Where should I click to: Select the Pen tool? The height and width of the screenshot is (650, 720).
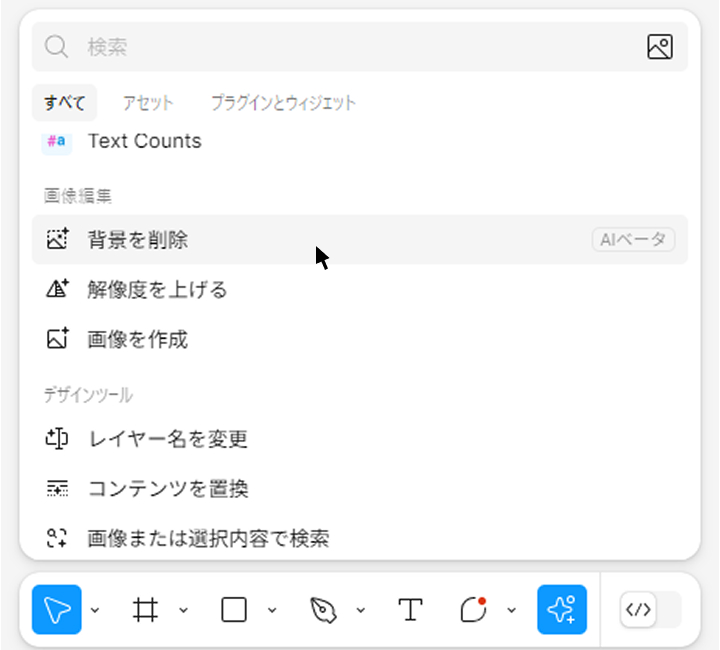(323, 609)
